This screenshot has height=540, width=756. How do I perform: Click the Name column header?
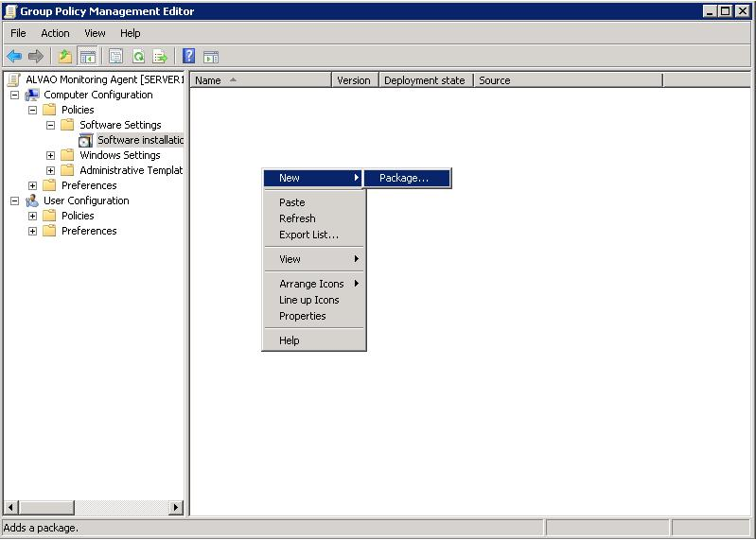pyautogui.click(x=259, y=80)
